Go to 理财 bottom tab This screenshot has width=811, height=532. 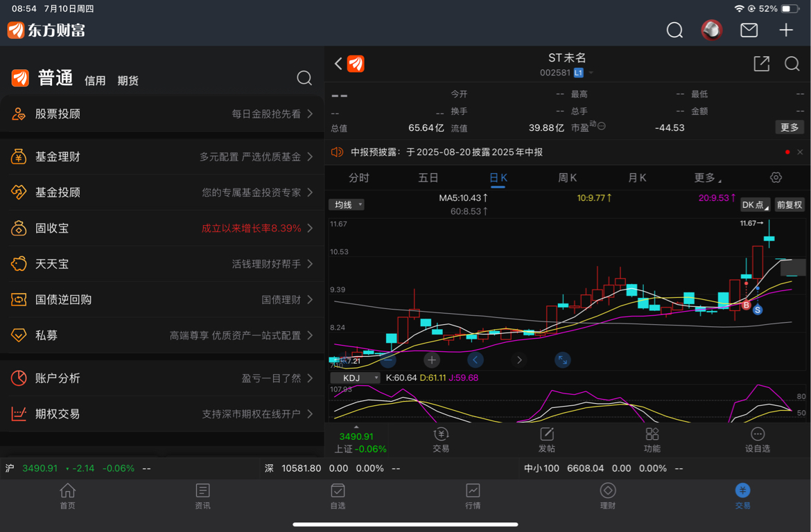[x=608, y=497]
